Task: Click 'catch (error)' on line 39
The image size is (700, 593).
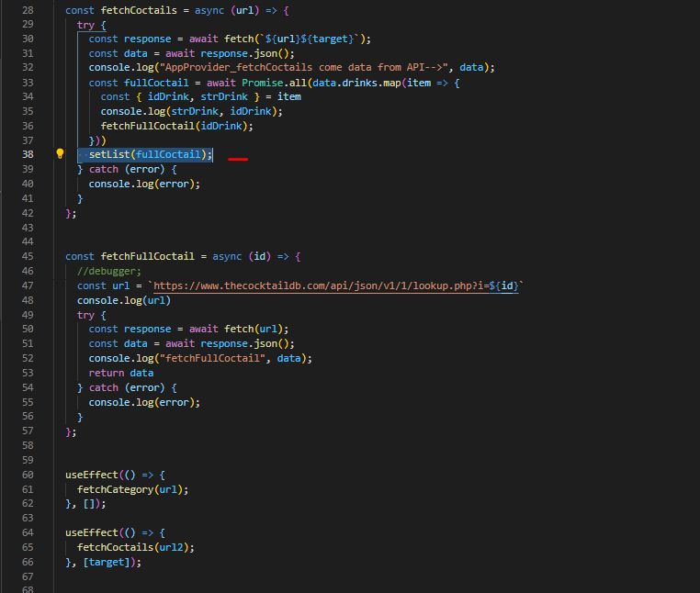Action: click(127, 170)
